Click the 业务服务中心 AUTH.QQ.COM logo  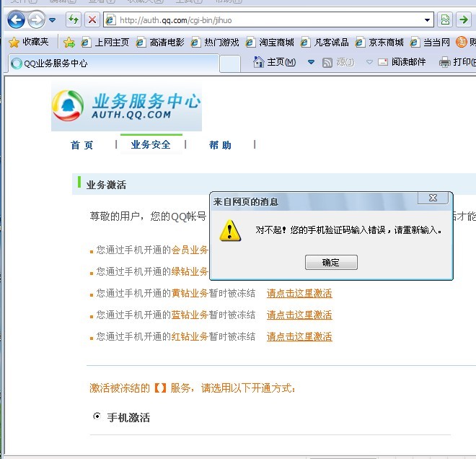pyautogui.click(x=126, y=107)
